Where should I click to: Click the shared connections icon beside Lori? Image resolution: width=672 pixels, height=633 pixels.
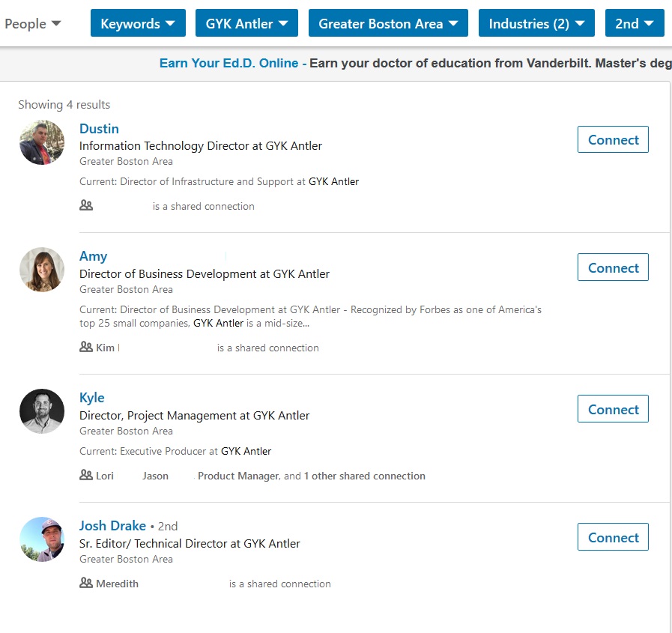(86, 476)
